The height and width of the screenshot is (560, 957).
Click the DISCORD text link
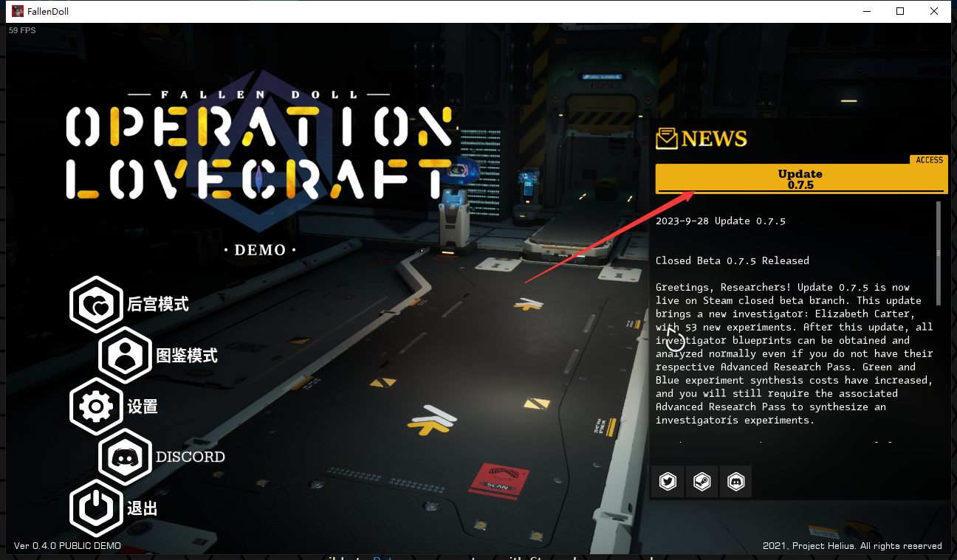(190, 457)
